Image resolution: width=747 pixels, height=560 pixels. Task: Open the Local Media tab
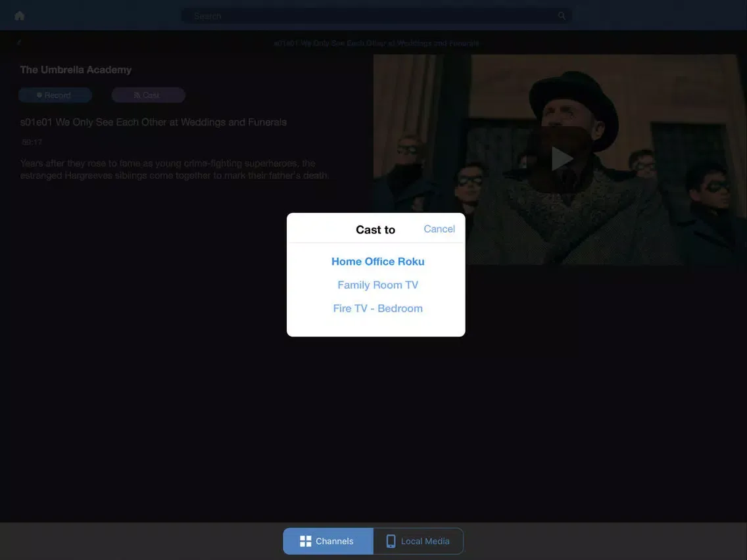coord(418,541)
